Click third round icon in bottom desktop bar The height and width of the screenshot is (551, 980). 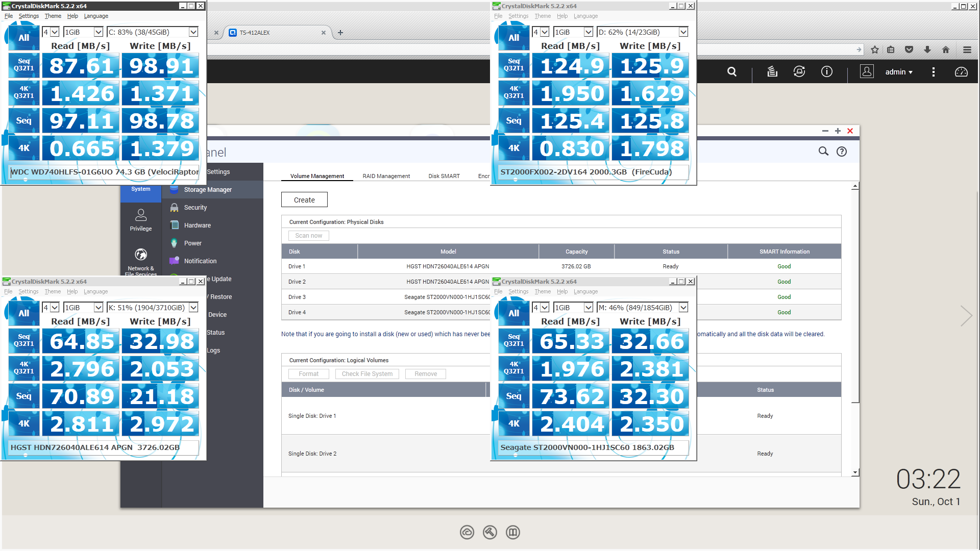point(513,533)
